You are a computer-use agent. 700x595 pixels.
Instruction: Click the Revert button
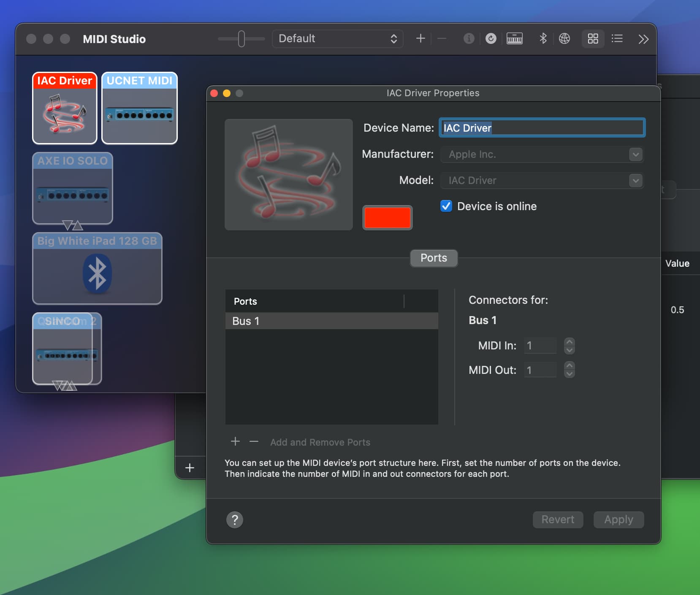coord(558,520)
